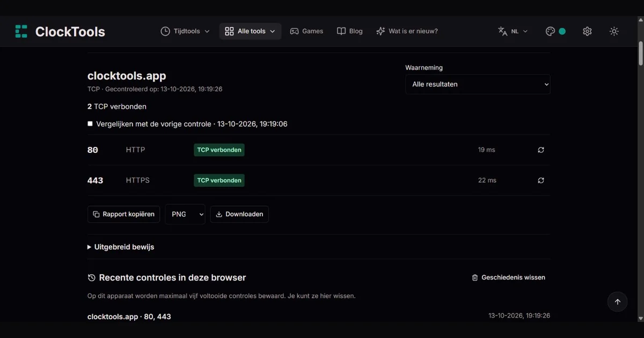Viewport: 644px width, 338px height.
Task: Click the grid icon beside Alle tools
Action: pos(229,31)
